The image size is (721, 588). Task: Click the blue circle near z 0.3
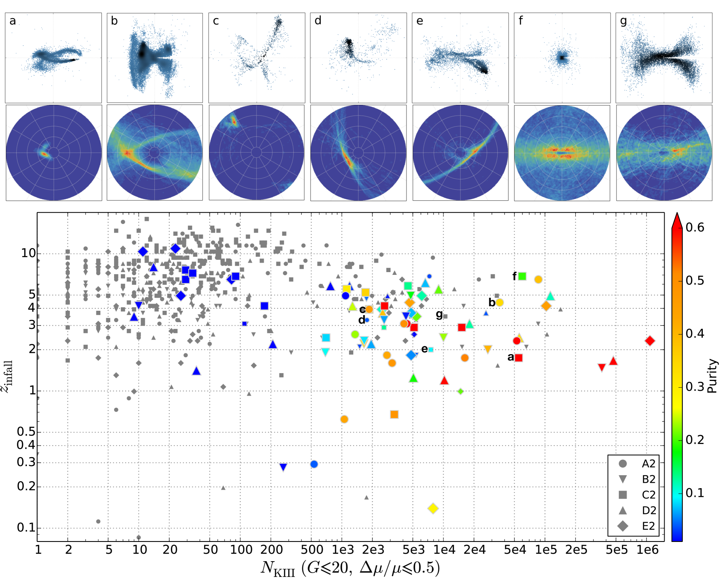314,464
